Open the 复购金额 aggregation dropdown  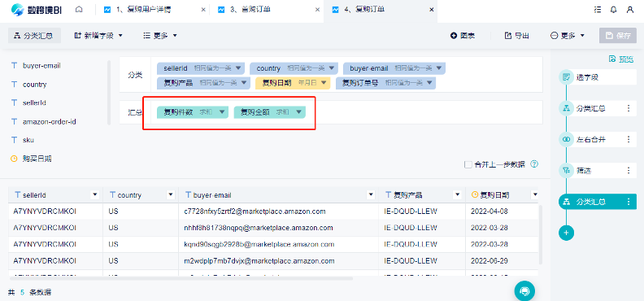tap(298, 111)
